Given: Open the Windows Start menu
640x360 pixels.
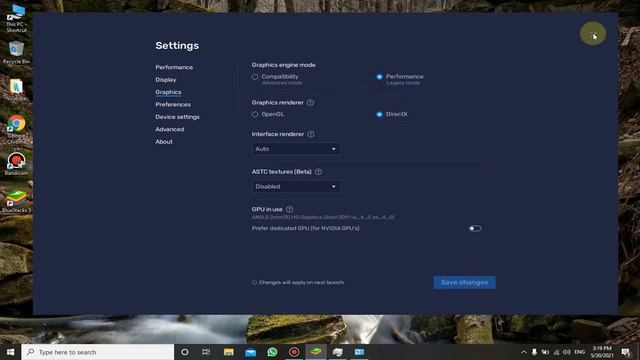Looking at the screenshot, I should 11,352.
